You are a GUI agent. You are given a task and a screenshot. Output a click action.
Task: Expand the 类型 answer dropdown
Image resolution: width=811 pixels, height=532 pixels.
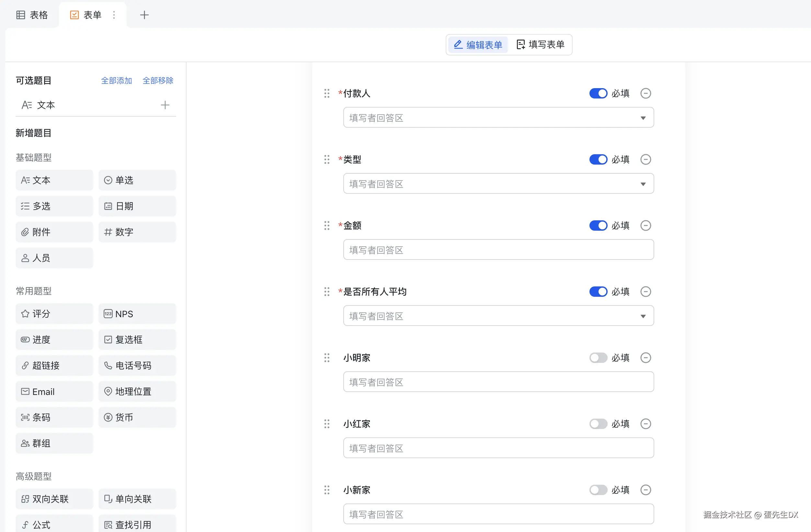click(x=498, y=184)
